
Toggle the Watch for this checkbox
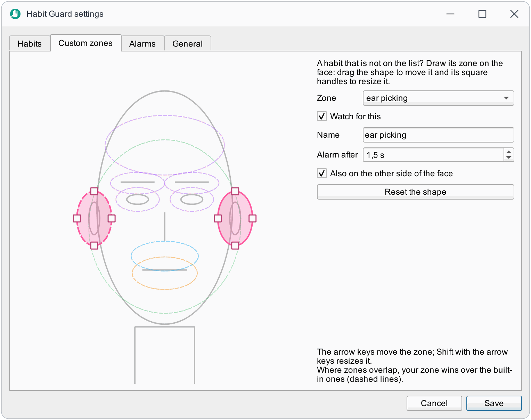point(322,116)
